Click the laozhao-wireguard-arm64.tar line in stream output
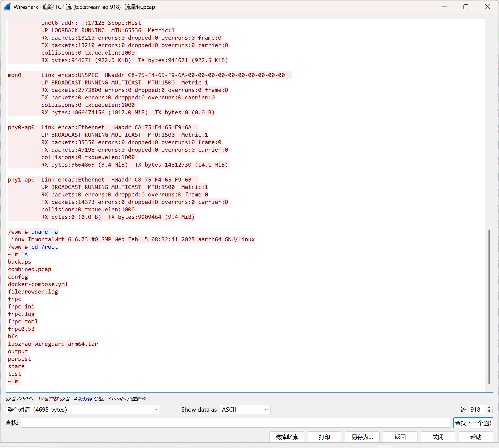499x448 pixels. coord(53,344)
